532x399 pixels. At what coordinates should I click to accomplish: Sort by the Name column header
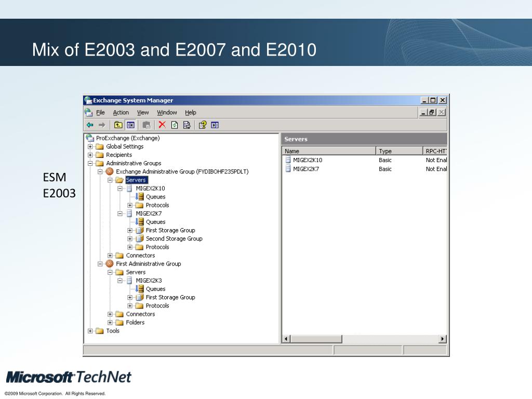click(329, 151)
